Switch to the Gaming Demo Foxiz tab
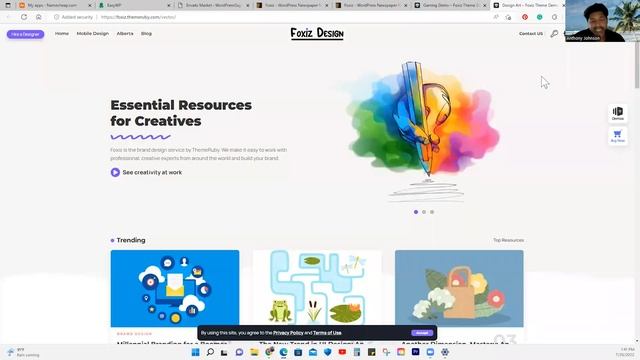The height and width of the screenshot is (360, 640). coord(450,5)
